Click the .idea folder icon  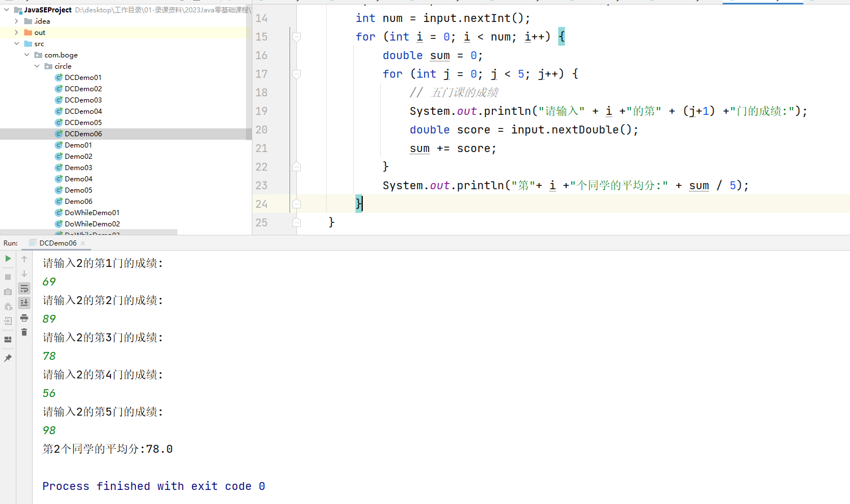coord(28,21)
